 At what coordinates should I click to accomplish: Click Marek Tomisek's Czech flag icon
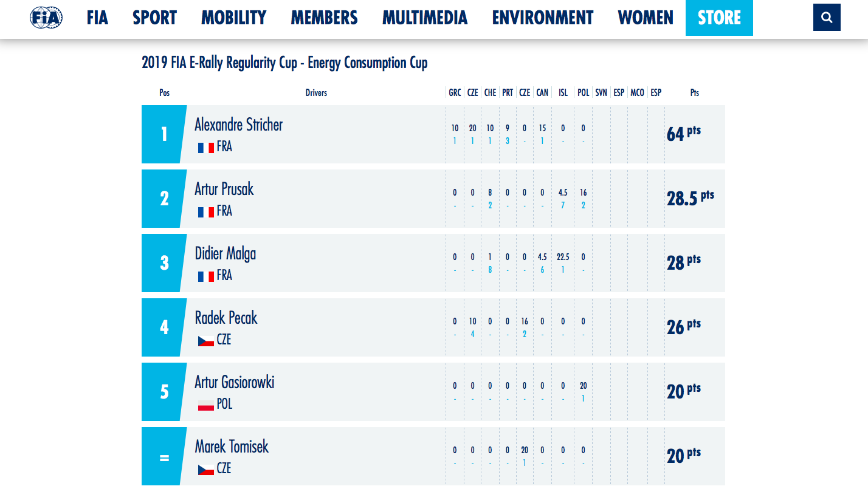pos(205,470)
